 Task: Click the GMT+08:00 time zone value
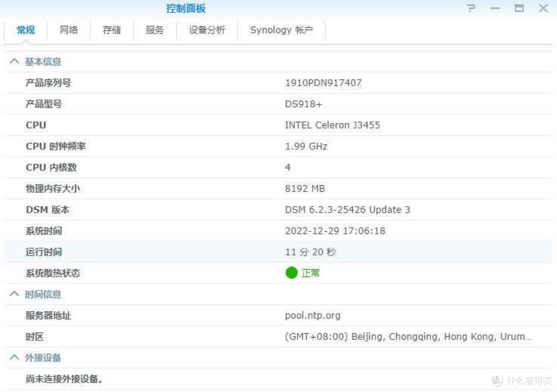(408, 337)
